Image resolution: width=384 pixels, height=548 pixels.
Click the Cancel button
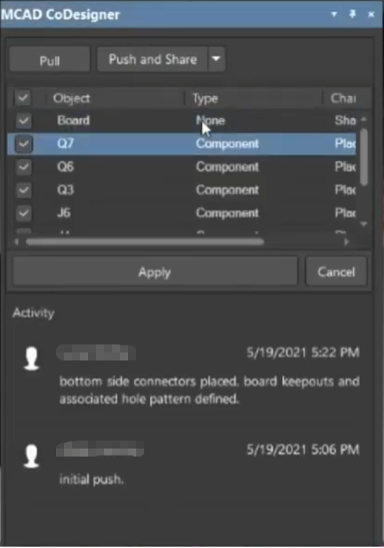coord(336,272)
